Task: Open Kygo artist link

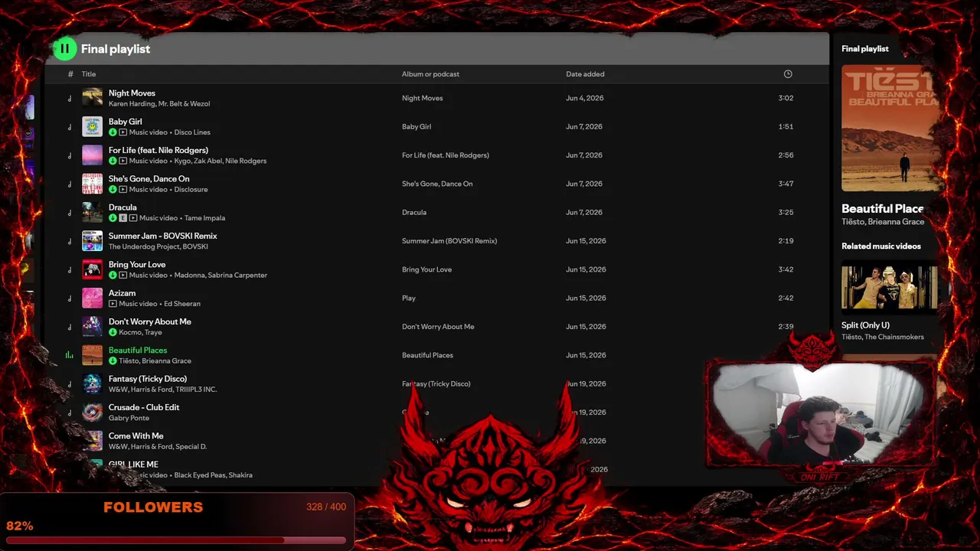Action: coord(183,161)
